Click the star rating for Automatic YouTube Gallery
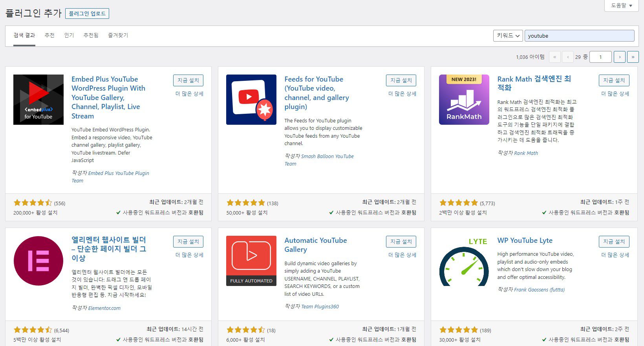The image size is (644, 346). (x=246, y=330)
